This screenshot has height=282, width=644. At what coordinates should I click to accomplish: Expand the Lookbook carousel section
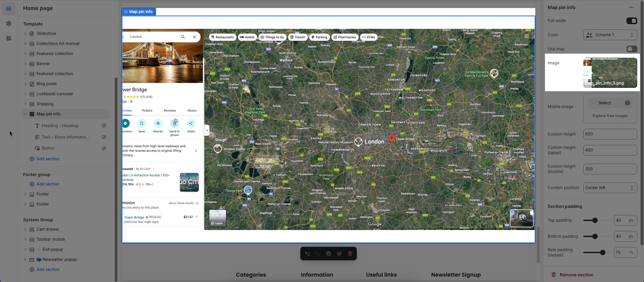(x=25, y=94)
